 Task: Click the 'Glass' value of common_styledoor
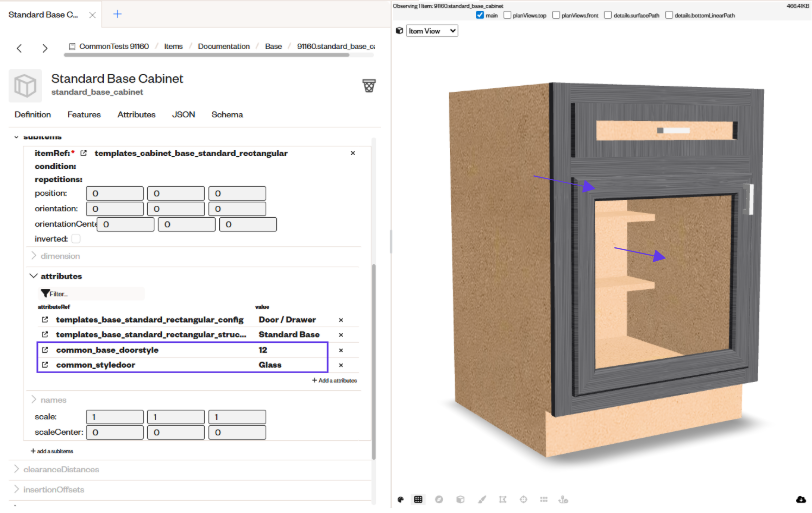[270, 365]
